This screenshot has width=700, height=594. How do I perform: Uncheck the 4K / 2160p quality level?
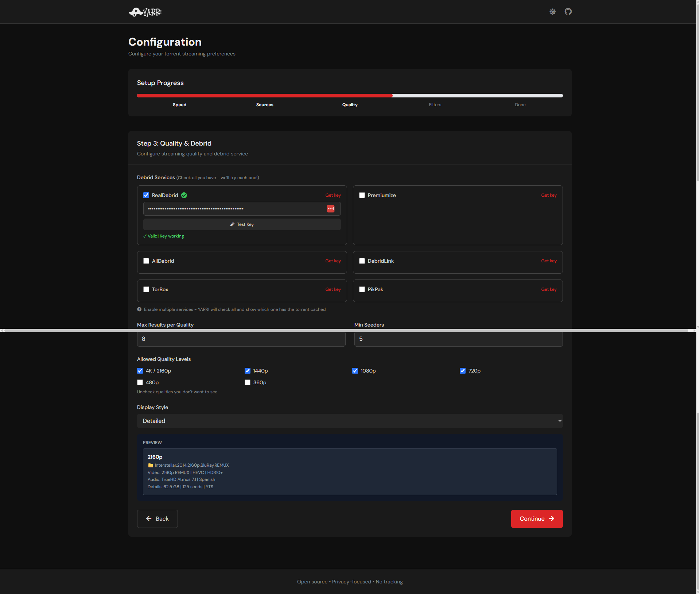tap(140, 371)
